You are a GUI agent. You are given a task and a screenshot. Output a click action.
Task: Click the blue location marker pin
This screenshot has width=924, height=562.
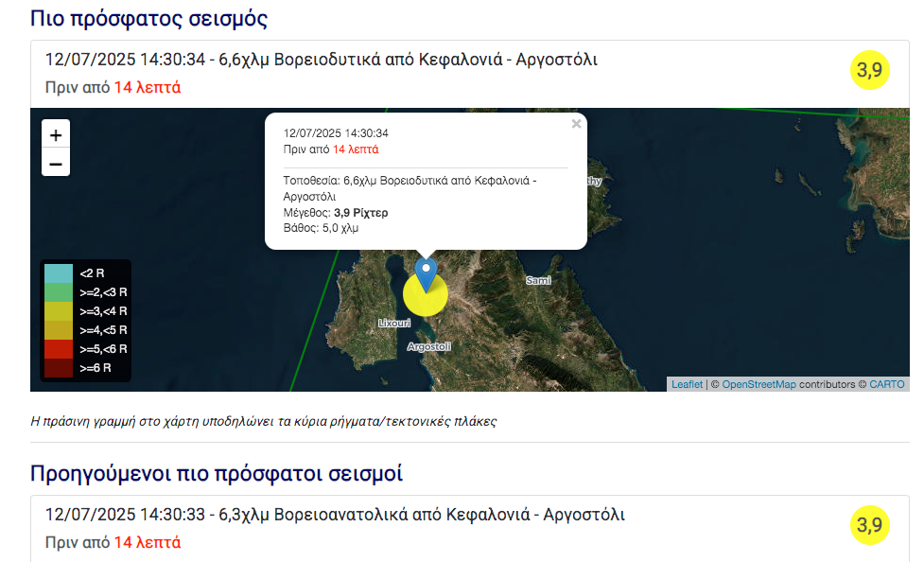[x=427, y=272]
